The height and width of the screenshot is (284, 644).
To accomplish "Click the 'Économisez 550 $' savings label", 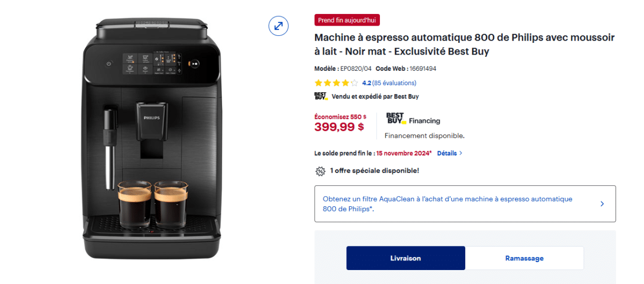I will click(340, 116).
